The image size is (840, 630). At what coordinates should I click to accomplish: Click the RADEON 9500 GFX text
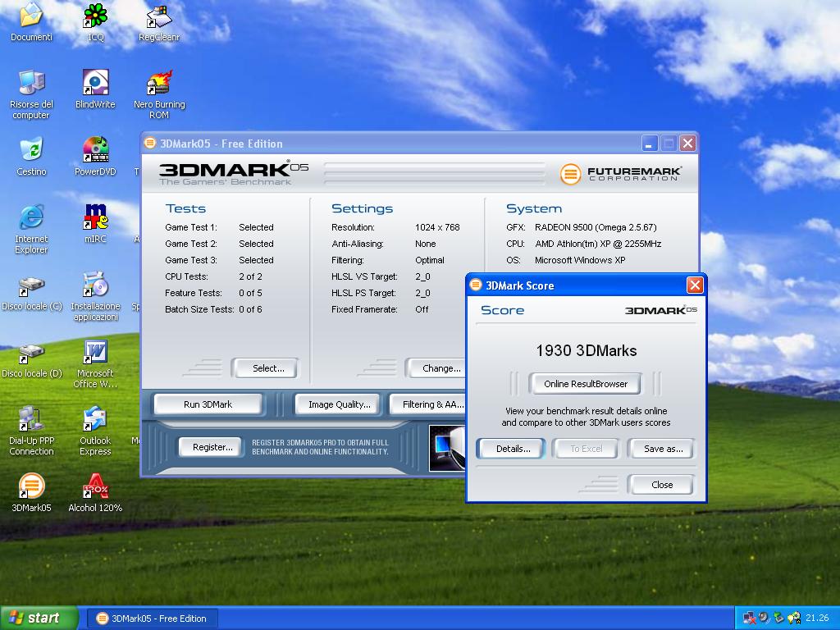point(596,227)
